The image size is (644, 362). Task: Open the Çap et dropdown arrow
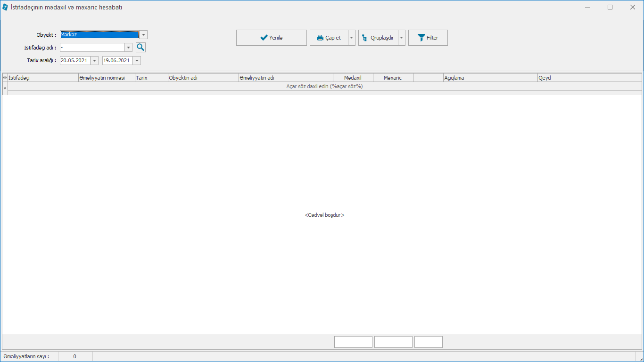pos(352,38)
